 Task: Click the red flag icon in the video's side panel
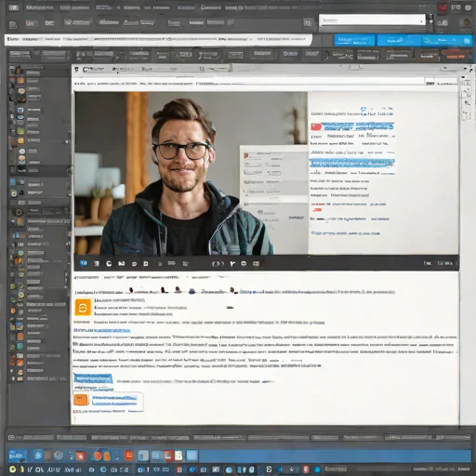click(316, 126)
